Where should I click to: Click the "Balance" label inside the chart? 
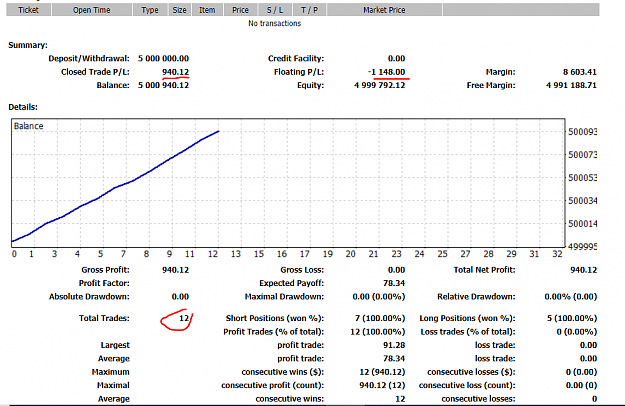coord(28,126)
